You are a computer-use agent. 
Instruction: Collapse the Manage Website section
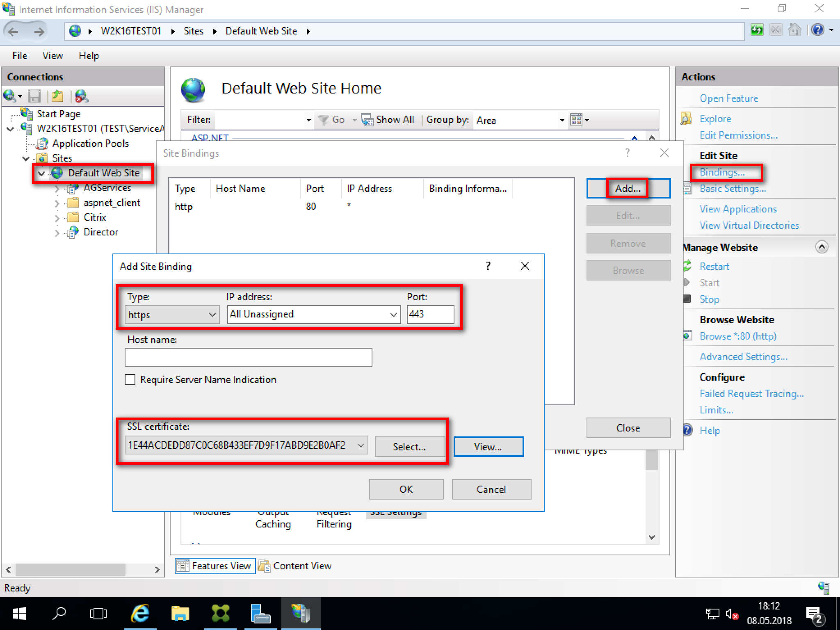point(822,247)
